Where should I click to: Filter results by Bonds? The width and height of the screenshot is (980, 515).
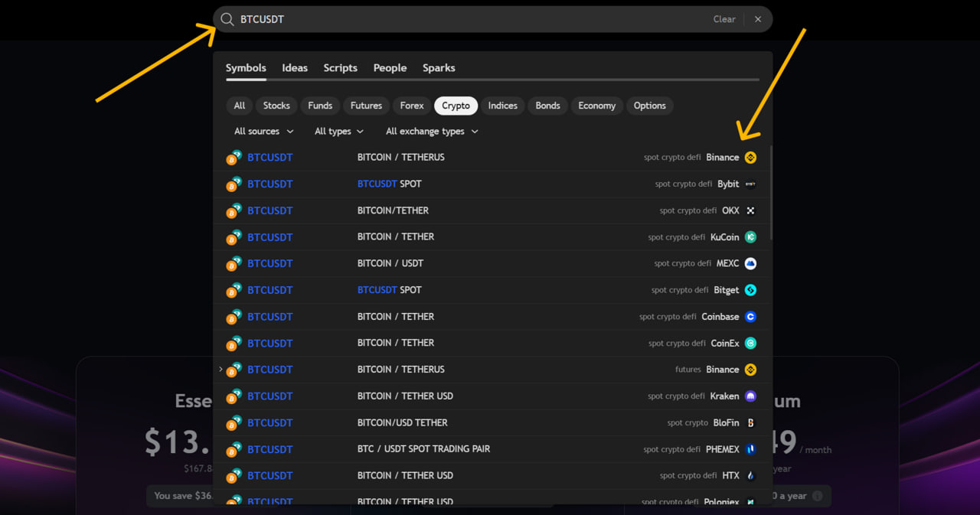pyautogui.click(x=547, y=106)
